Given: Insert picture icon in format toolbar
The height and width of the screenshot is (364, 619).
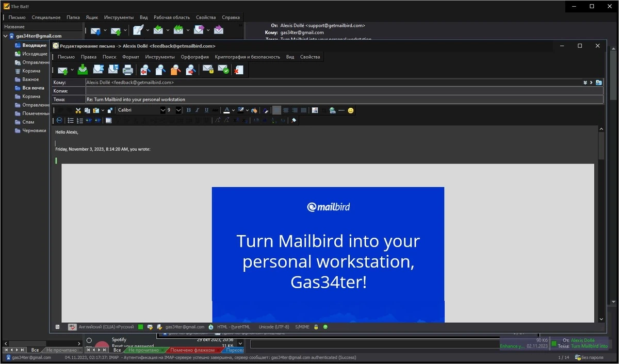Looking at the screenshot, I should [x=315, y=110].
